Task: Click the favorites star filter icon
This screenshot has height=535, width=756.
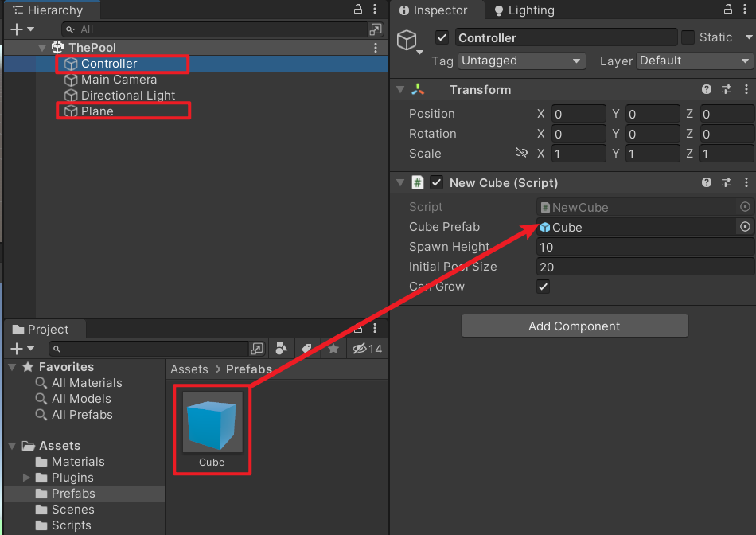Action: [x=333, y=348]
